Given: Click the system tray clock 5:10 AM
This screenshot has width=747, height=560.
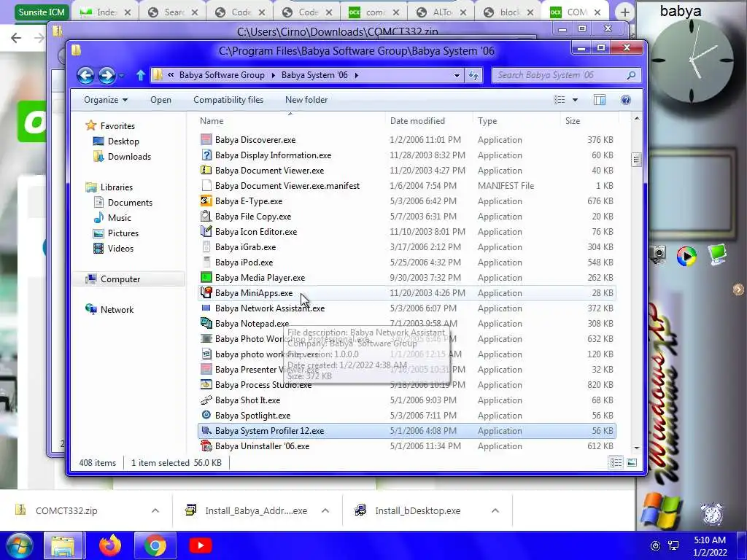Looking at the screenshot, I should coord(709,540).
